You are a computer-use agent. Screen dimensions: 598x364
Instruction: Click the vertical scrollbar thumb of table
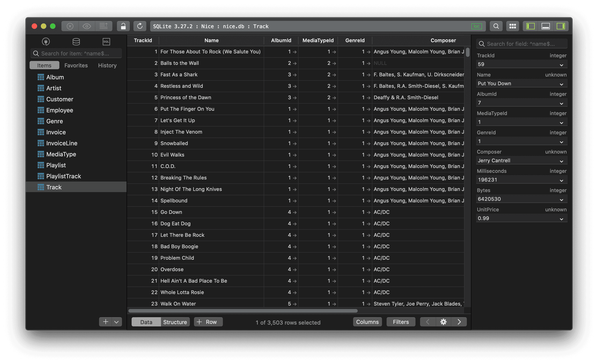coord(468,52)
